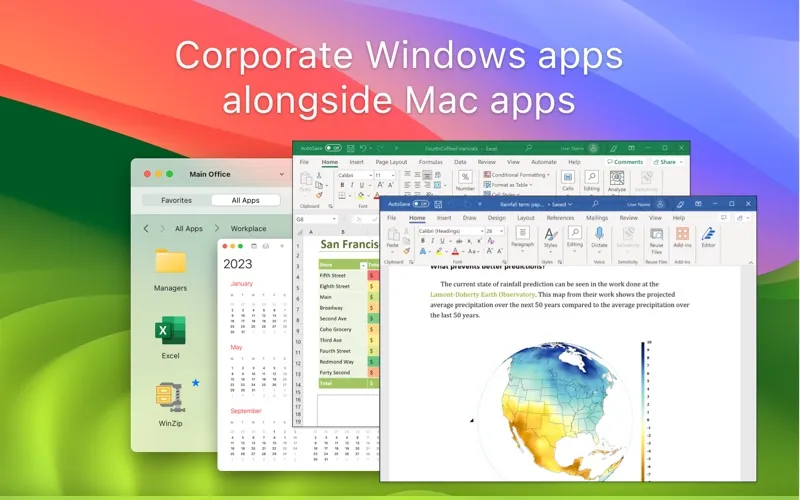Viewport: 800px width, 500px height.
Task: Click pen icon in Word title bar
Action: pyautogui.click(x=680, y=204)
